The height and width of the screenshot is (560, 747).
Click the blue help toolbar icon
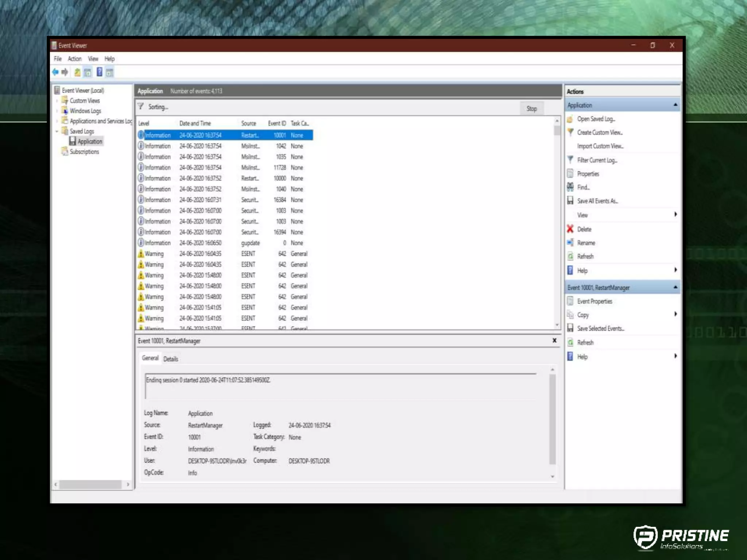[99, 72]
